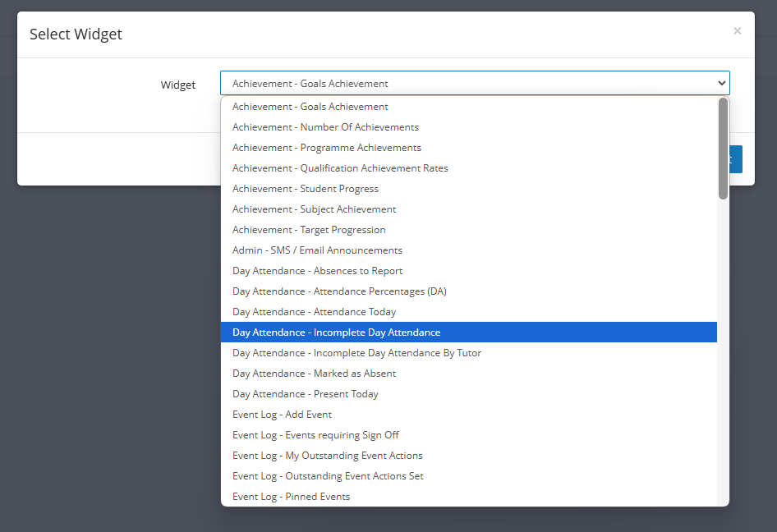Pick Achievement - Student Progress widget
Viewport: 777px width, 532px height.
point(469,189)
